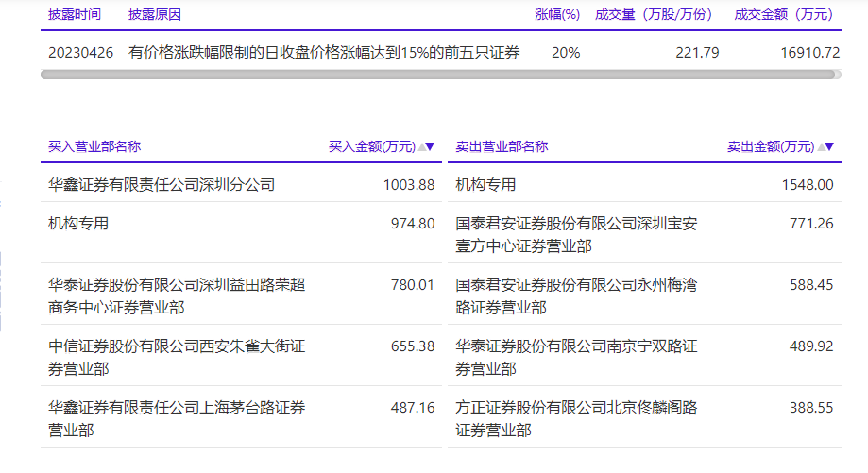
Task: Click the 披露原因 column header
Action: point(155,14)
